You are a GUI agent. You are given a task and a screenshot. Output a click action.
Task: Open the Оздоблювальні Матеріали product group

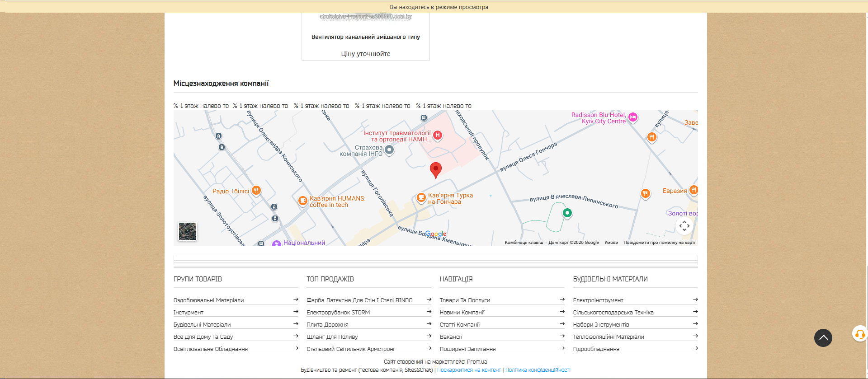point(208,300)
